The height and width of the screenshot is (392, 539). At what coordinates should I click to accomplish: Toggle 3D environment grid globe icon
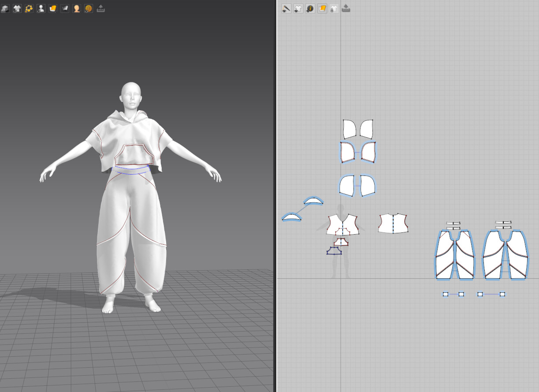89,8
